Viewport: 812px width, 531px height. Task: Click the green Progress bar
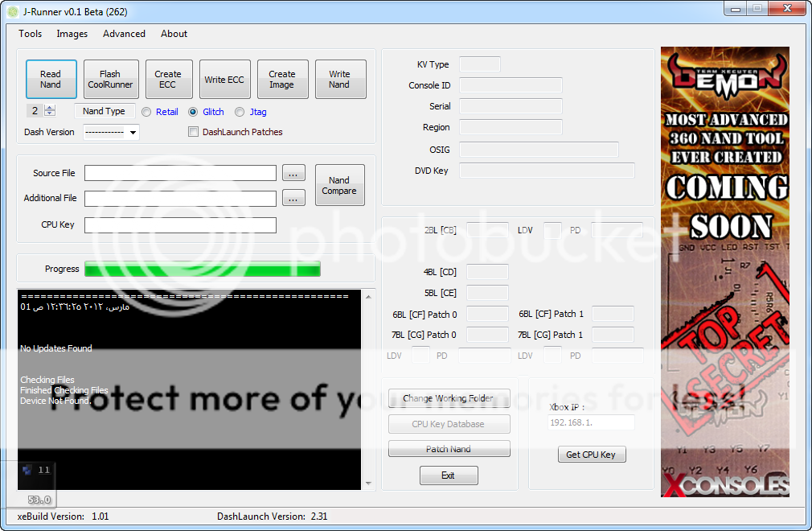point(202,269)
